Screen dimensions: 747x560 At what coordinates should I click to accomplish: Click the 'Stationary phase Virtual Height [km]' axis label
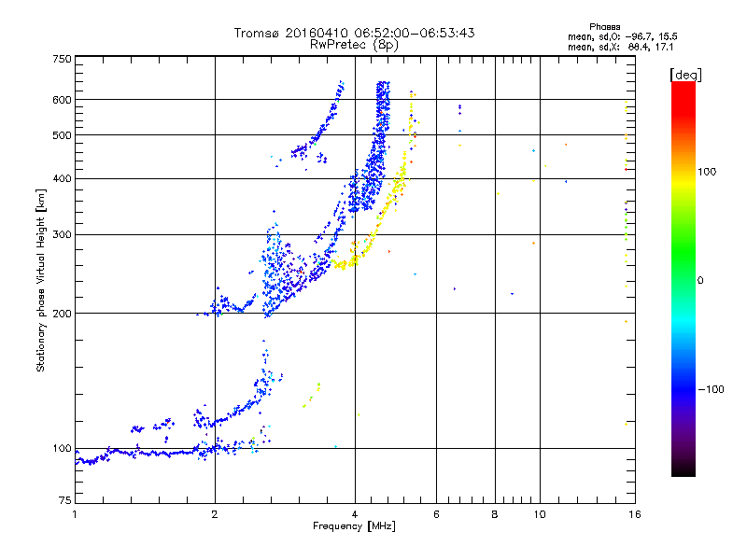coord(40,280)
